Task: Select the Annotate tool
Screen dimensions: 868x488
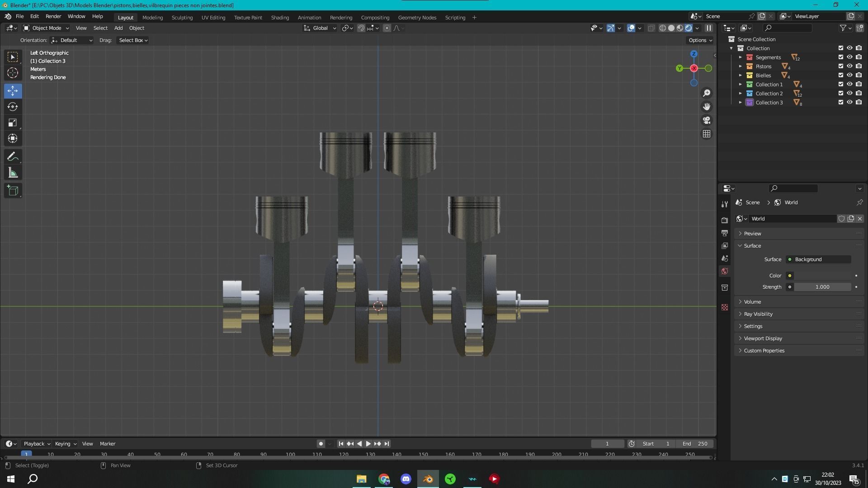Action: (x=13, y=157)
